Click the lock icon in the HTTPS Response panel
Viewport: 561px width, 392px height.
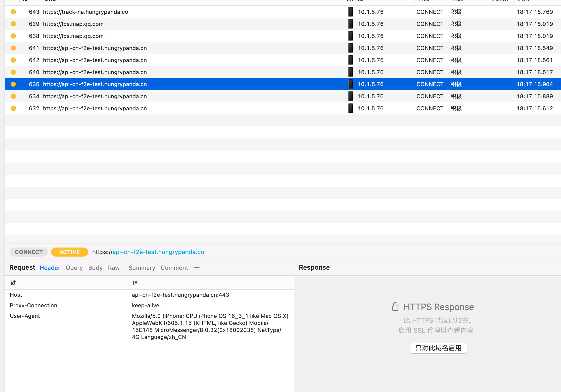pyautogui.click(x=395, y=307)
